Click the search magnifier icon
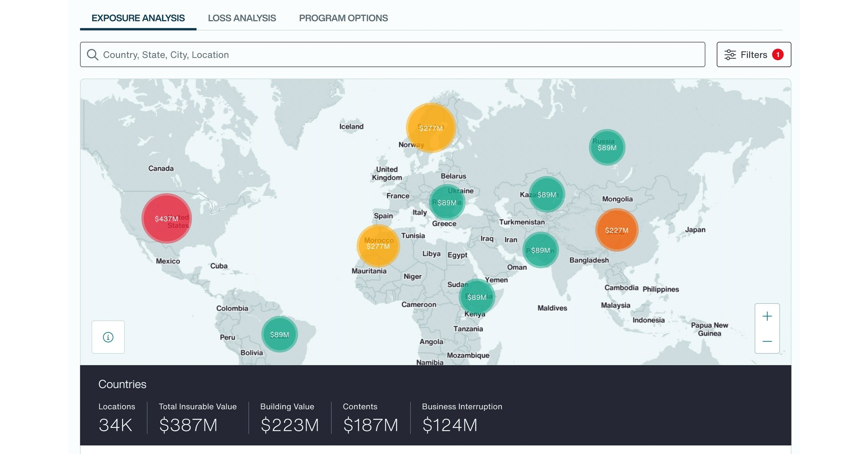 92,54
